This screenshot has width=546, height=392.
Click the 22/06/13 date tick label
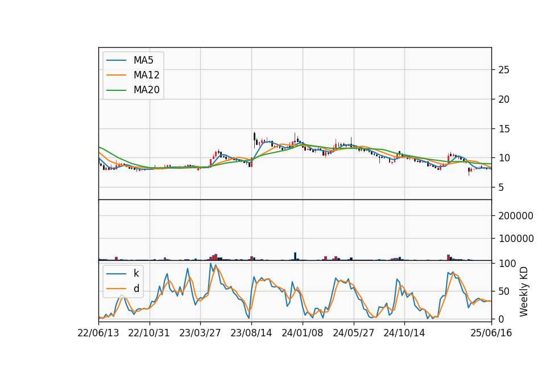pyautogui.click(x=98, y=333)
